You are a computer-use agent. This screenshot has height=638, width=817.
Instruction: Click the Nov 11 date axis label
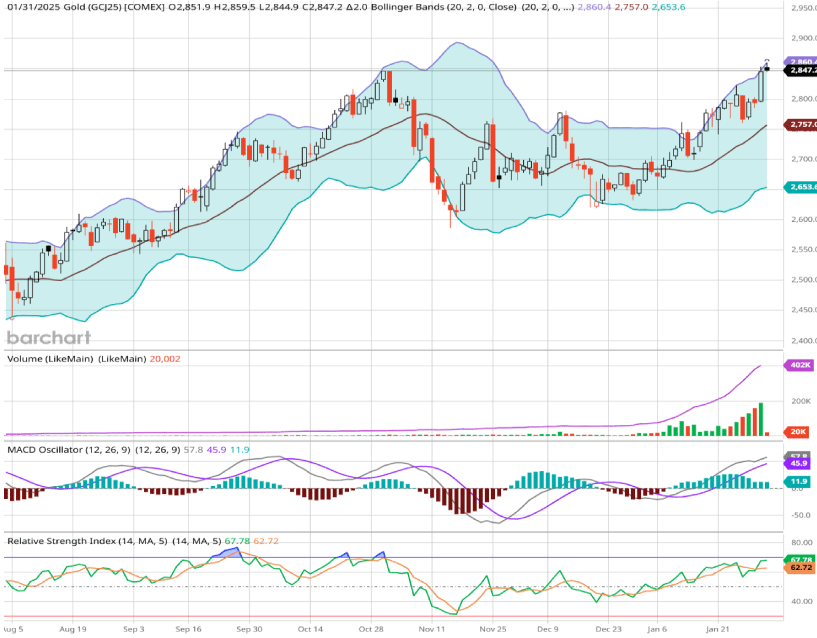(x=432, y=630)
